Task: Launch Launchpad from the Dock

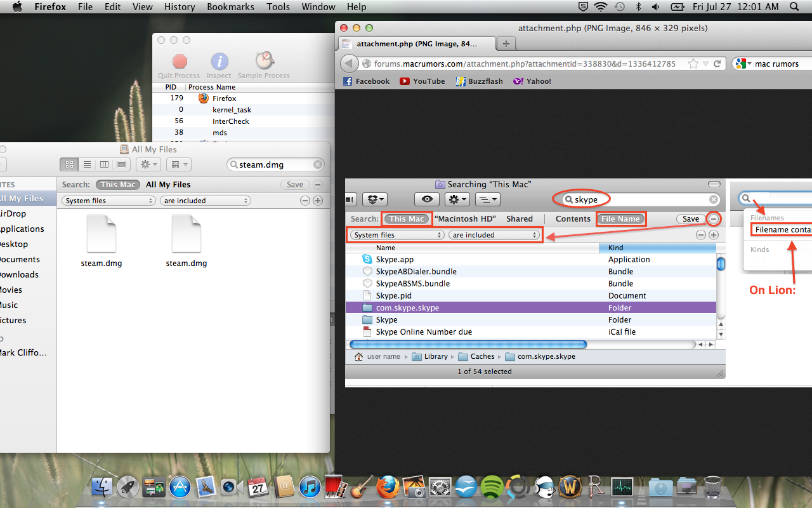Action: (128, 488)
